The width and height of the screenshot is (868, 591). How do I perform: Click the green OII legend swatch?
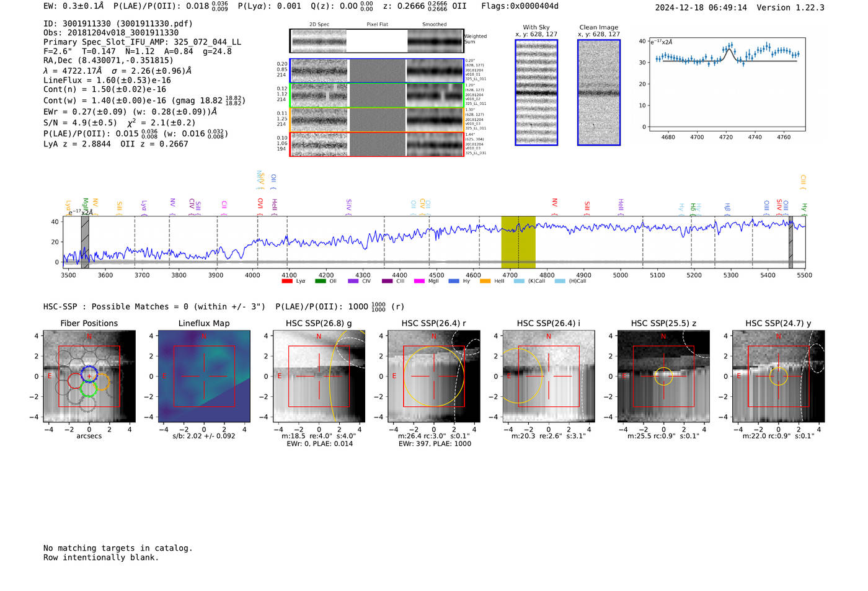(320, 281)
